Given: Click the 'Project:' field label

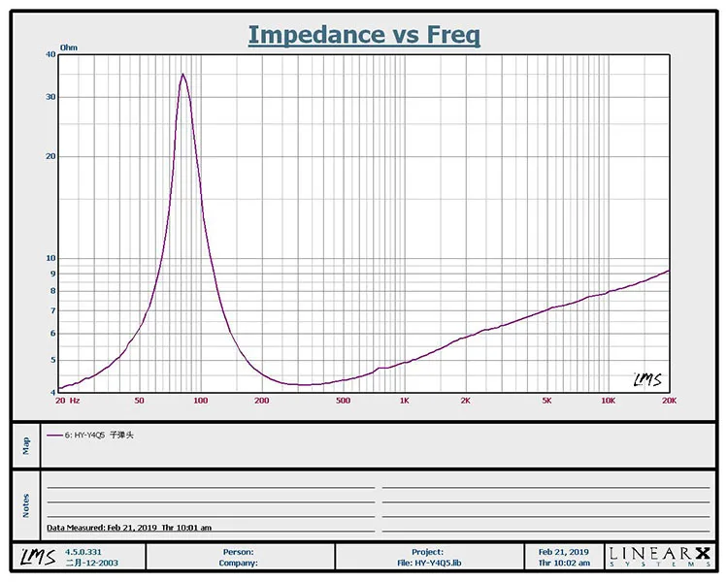Looking at the screenshot, I should point(428,552).
